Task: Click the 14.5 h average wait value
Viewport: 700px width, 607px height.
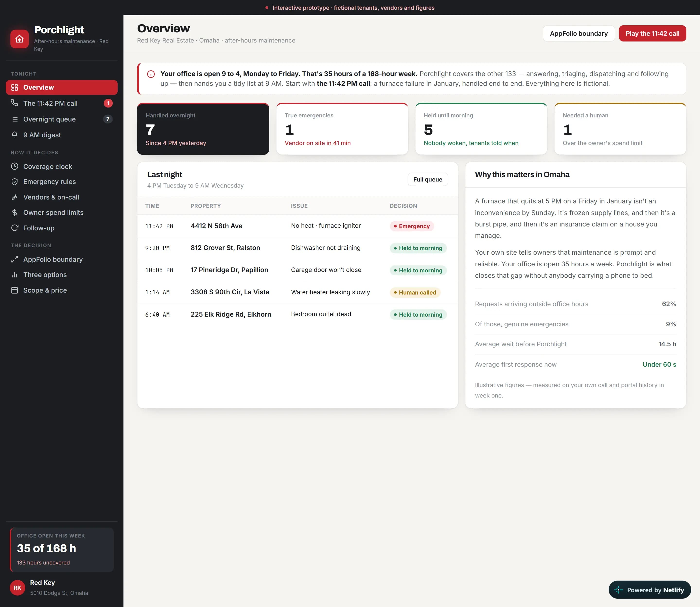Action: pos(667,344)
